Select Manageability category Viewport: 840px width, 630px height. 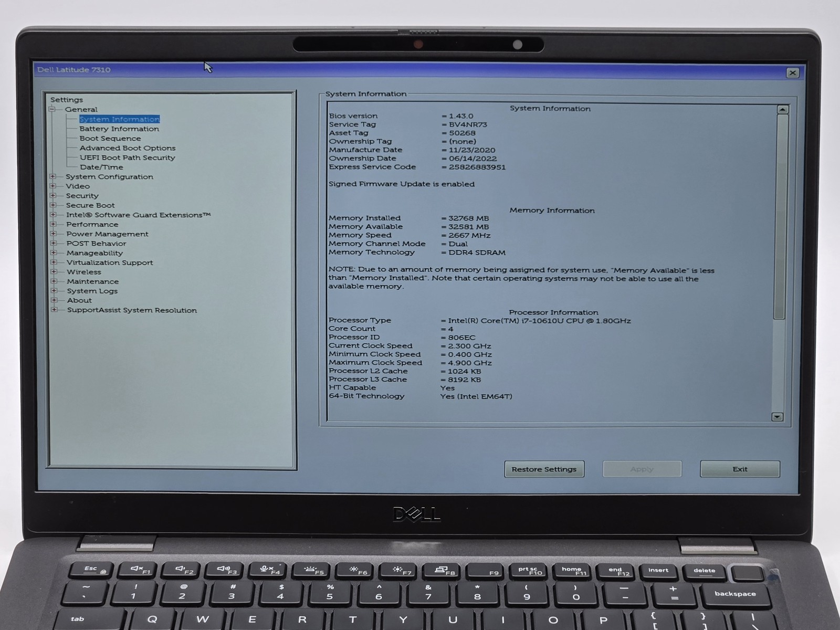click(x=95, y=253)
